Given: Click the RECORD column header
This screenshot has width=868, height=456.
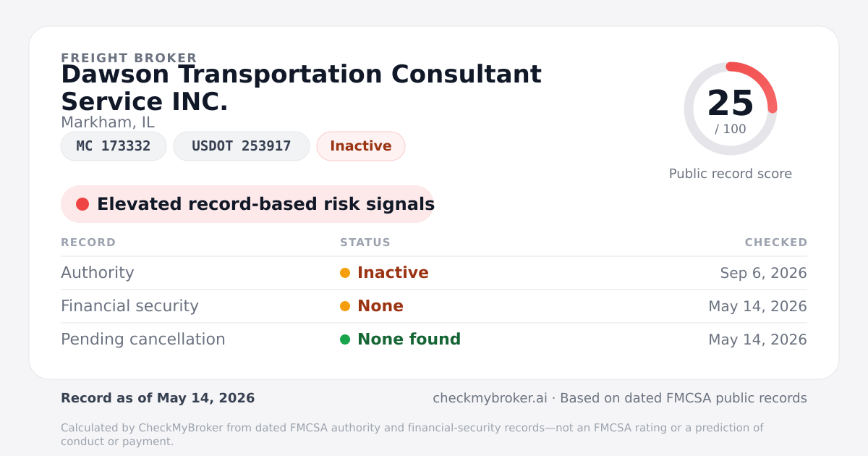Looking at the screenshot, I should pyautogui.click(x=88, y=242).
